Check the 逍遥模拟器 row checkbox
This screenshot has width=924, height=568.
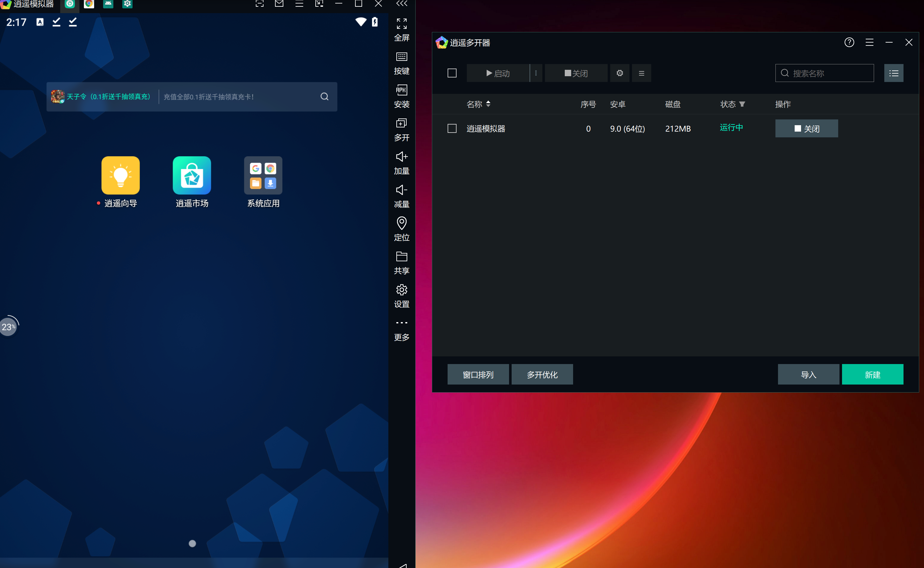pos(452,128)
